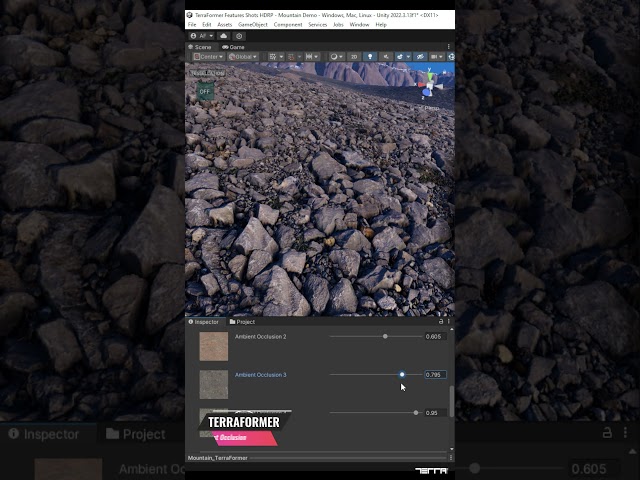Viewport: 640px width, 480px height.
Task: Click the snap increment icon
Action: [x=309, y=57]
